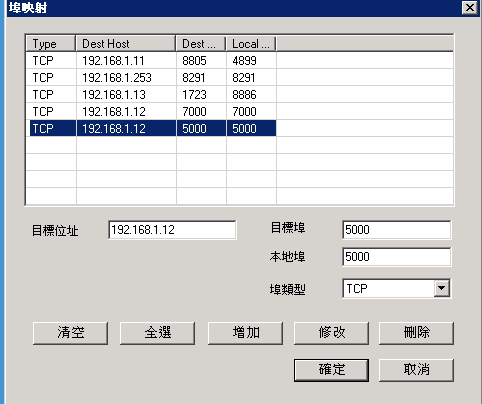Image resolution: width=482 pixels, height=404 pixels.
Task: Click the Local ... port column header
Action: (x=251, y=44)
